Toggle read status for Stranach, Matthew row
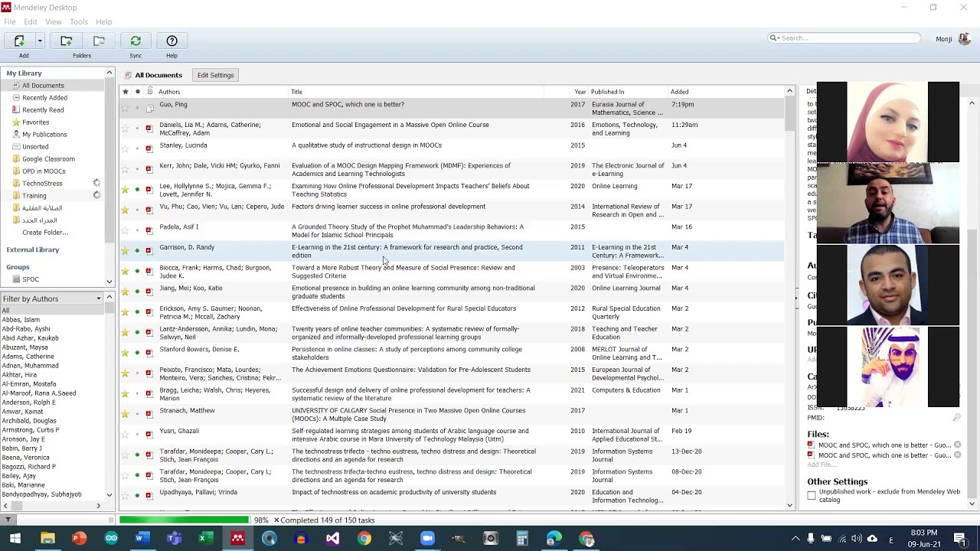This screenshot has height=551, width=980. pos(138,414)
